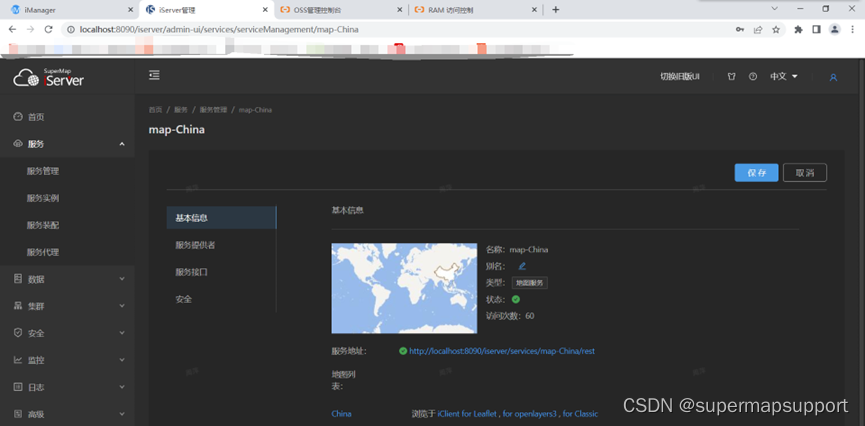Share this page from the address bar
This screenshot has height=426, width=865.
pos(759,30)
